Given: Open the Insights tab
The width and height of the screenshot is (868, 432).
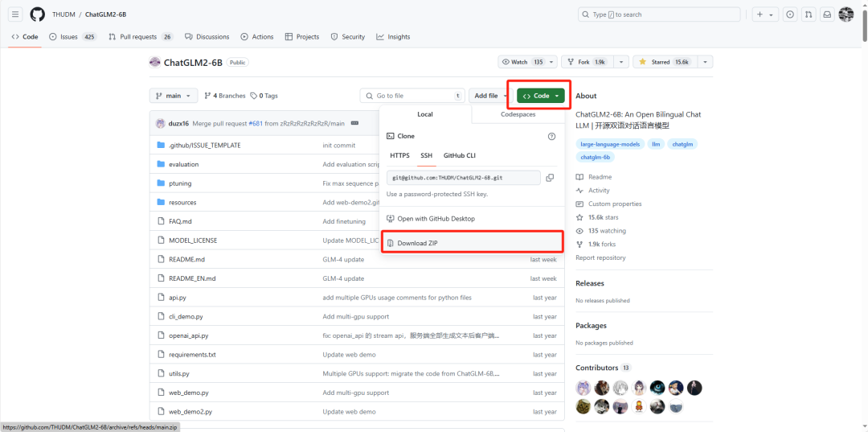Looking at the screenshot, I should (x=393, y=36).
